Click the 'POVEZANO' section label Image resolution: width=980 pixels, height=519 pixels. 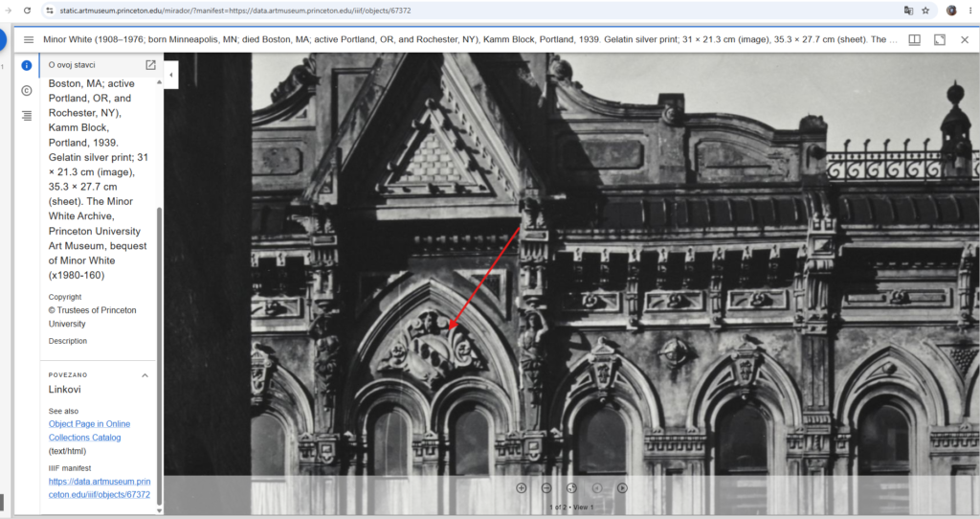click(68, 375)
